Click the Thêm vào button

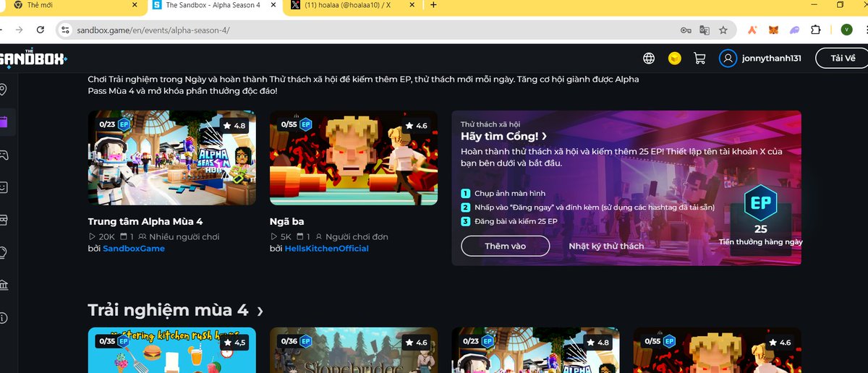pyautogui.click(x=505, y=246)
